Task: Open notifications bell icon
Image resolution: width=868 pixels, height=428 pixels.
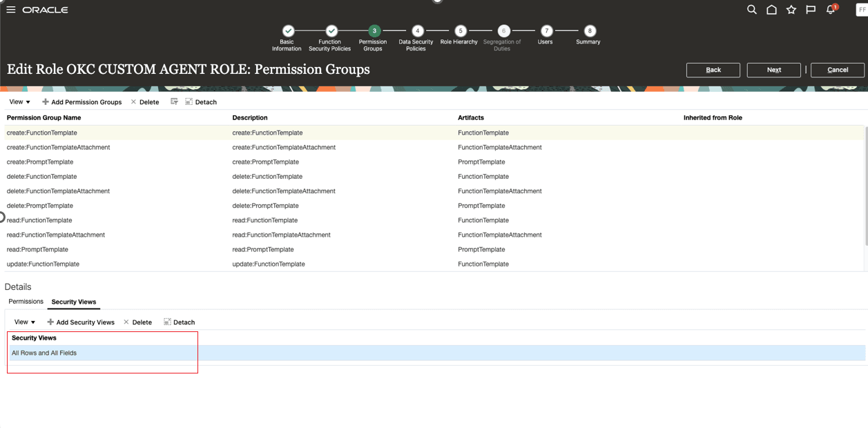Action: [x=831, y=10]
